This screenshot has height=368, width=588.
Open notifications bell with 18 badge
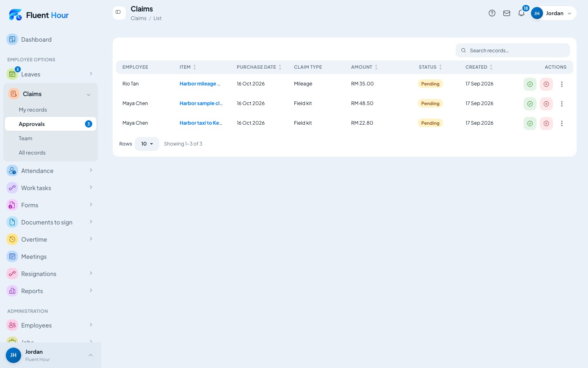coord(521,13)
